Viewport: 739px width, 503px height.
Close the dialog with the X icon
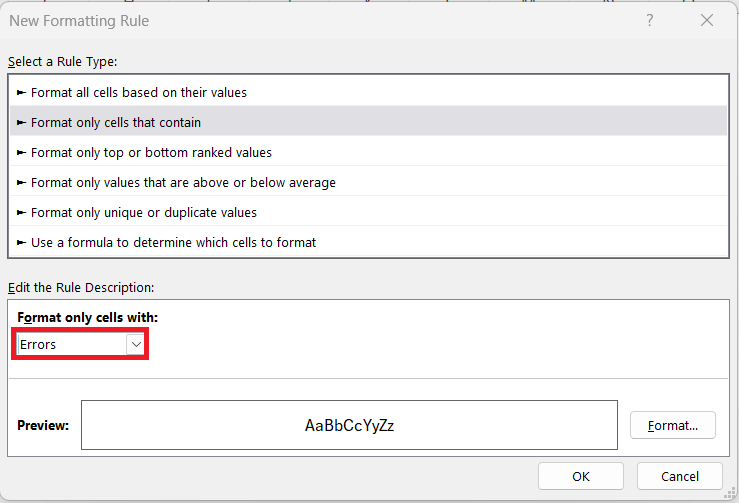706,20
